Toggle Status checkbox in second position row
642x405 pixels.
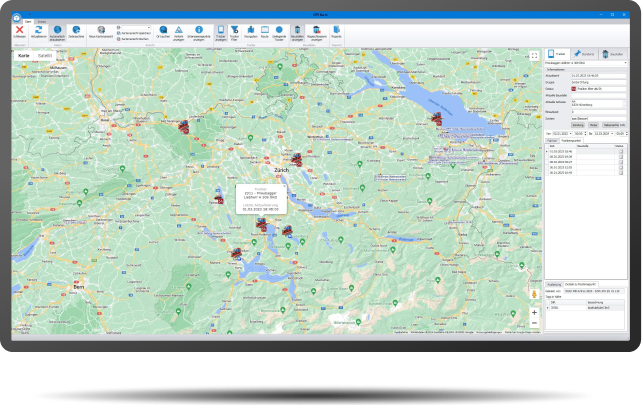pos(621,157)
